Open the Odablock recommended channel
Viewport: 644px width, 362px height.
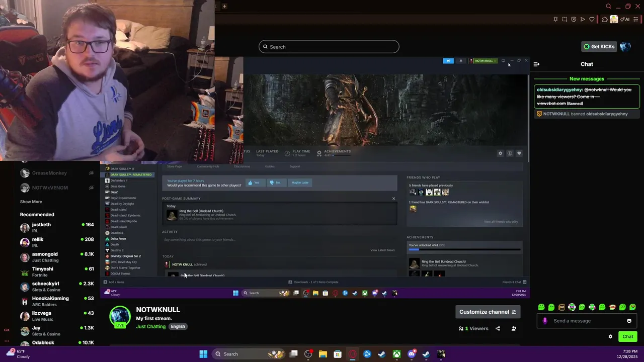[57, 343]
